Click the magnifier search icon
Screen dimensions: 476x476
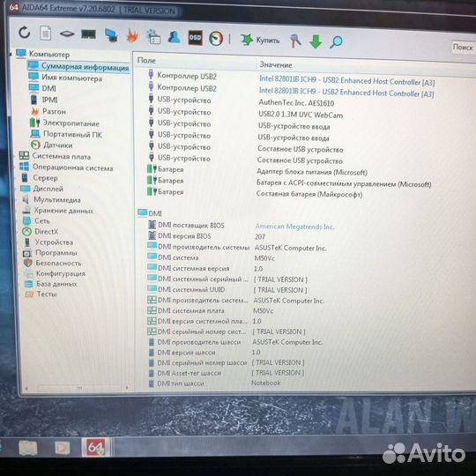pyautogui.click(x=336, y=42)
